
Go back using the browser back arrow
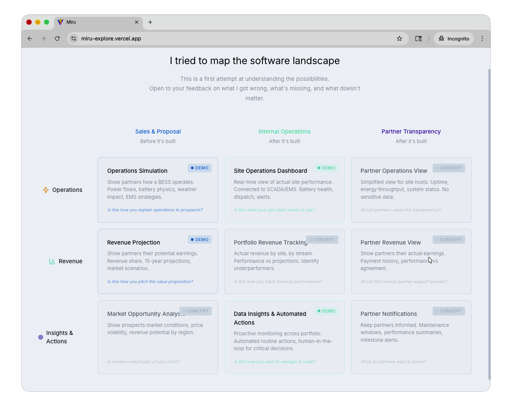tap(30, 39)
